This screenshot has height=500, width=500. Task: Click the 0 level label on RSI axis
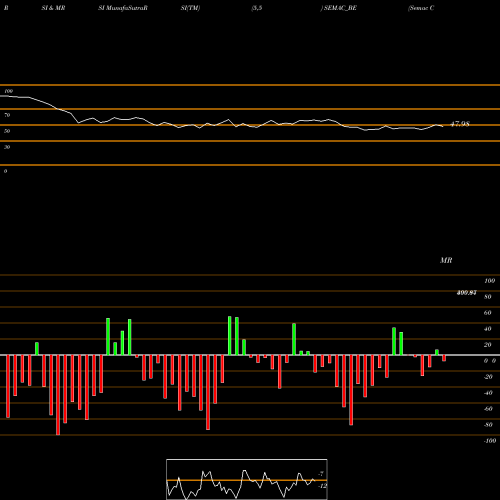tap(5, 171)
